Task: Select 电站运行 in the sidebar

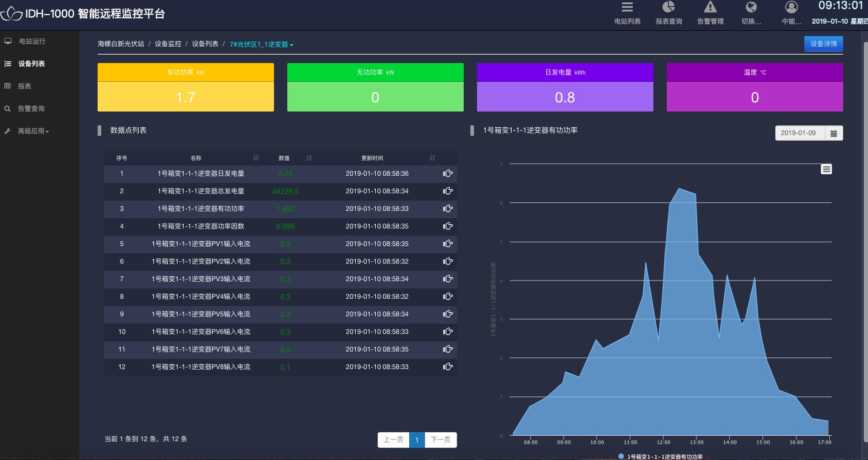Action: [x=32, y=41]
